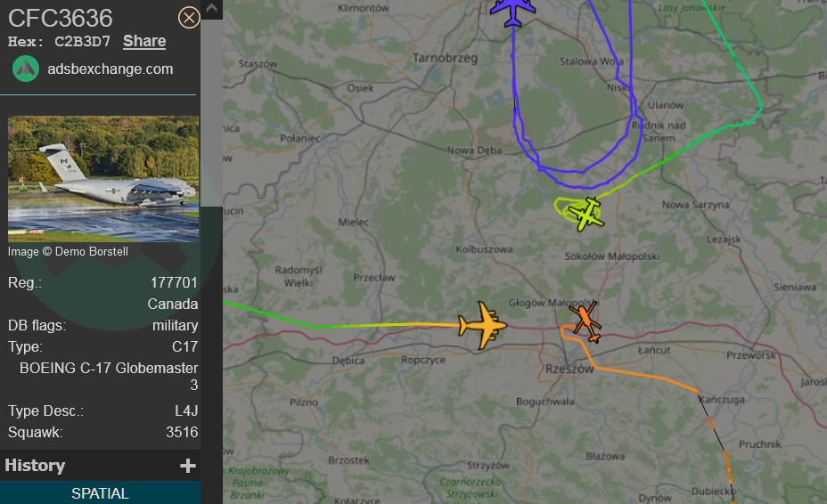Viewport: 827px width, 504px height.
Task: Expand the History section plus icon
Action: pos(188,466)
